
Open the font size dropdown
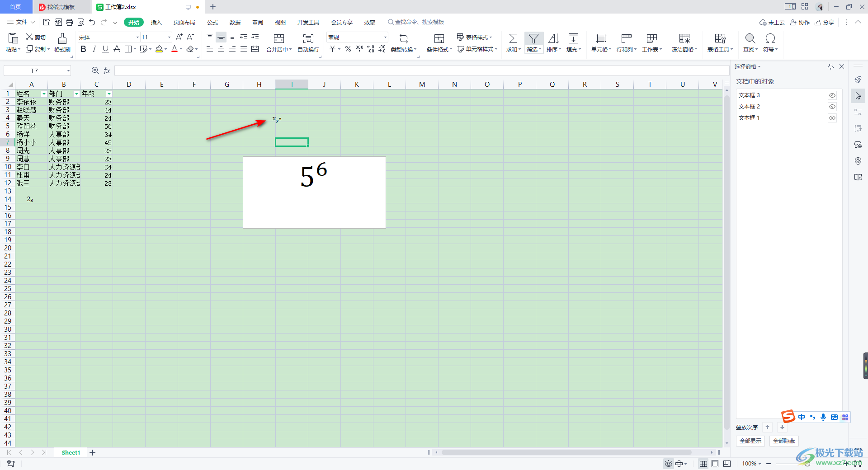tap(169, 37)
